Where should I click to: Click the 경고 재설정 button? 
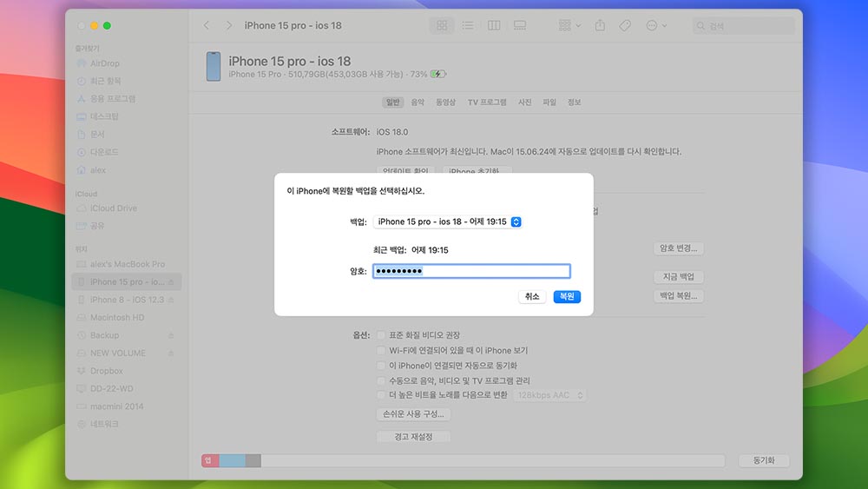413,436
